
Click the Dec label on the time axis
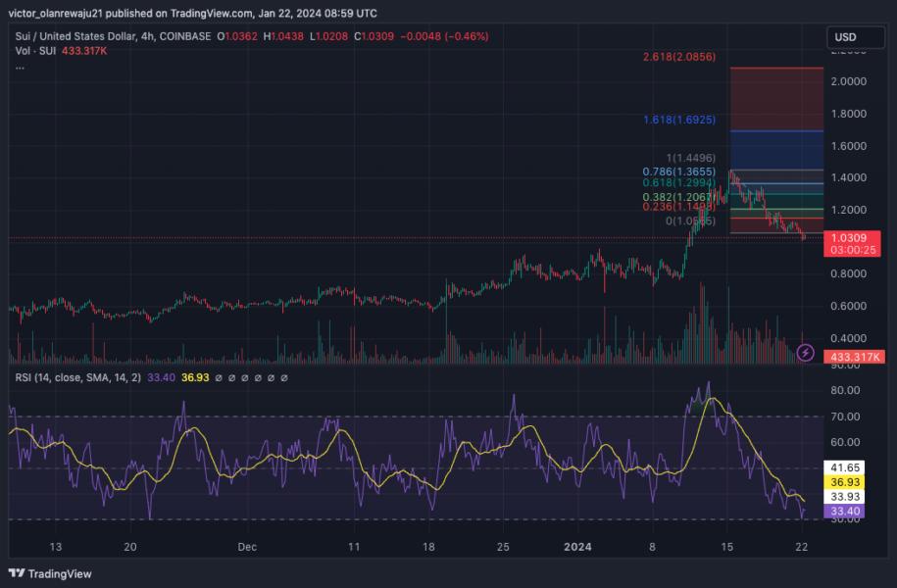click(247, 547)
